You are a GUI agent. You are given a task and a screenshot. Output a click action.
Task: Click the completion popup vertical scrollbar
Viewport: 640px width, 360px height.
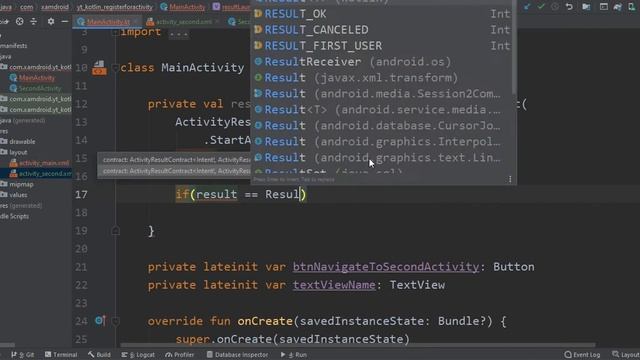(x=514, y=47)
